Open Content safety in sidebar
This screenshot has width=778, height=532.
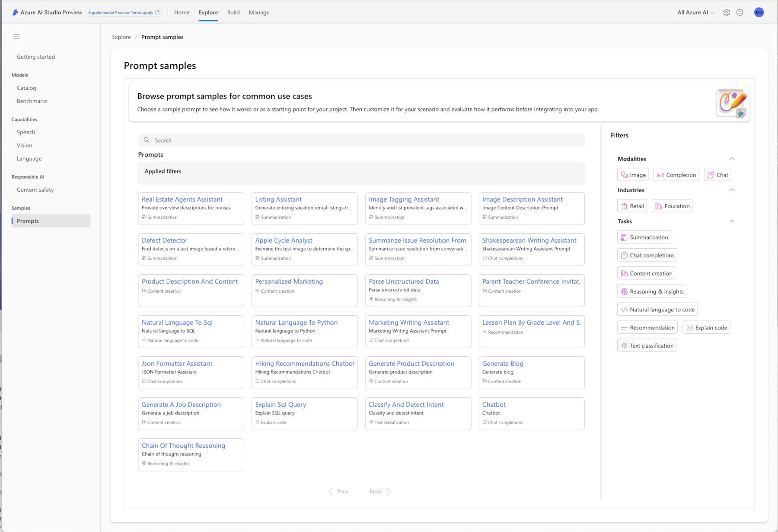[35, 190]
